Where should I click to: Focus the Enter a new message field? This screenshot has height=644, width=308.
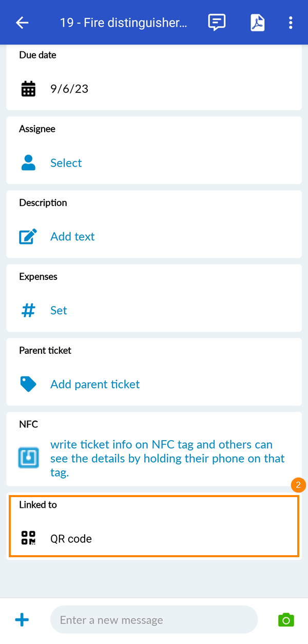(x=153, y=620)
